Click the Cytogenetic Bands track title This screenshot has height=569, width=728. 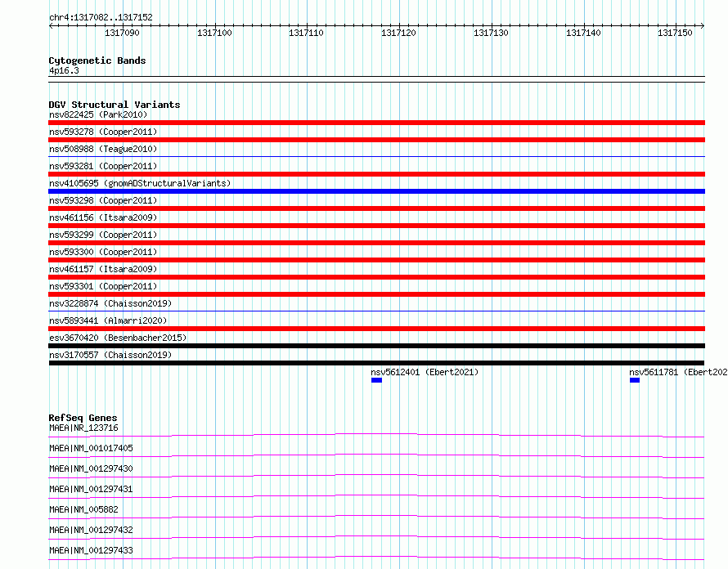coord(97,60)
